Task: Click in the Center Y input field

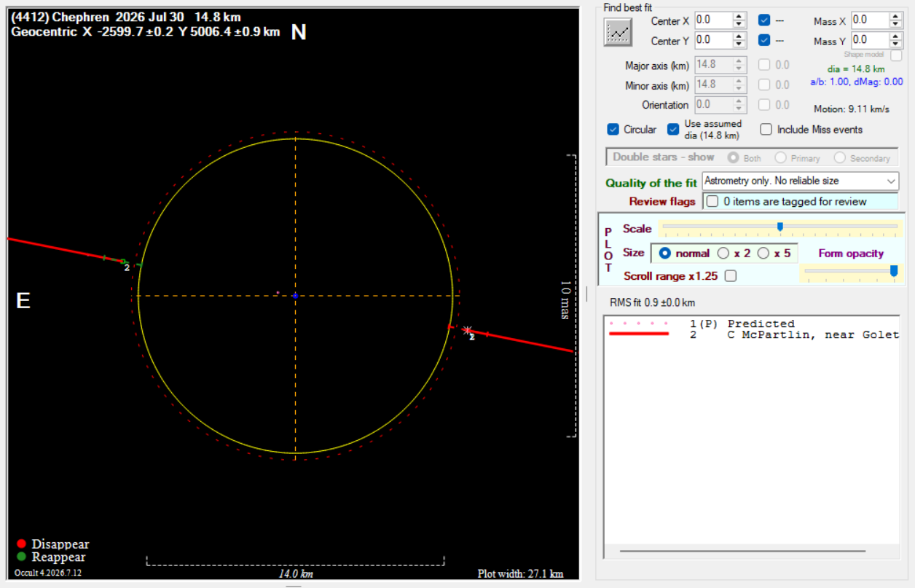Action: 713,41
